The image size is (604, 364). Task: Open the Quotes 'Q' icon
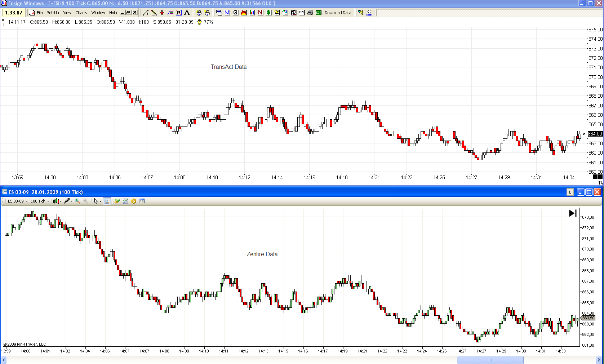click(x=235, y=13)
